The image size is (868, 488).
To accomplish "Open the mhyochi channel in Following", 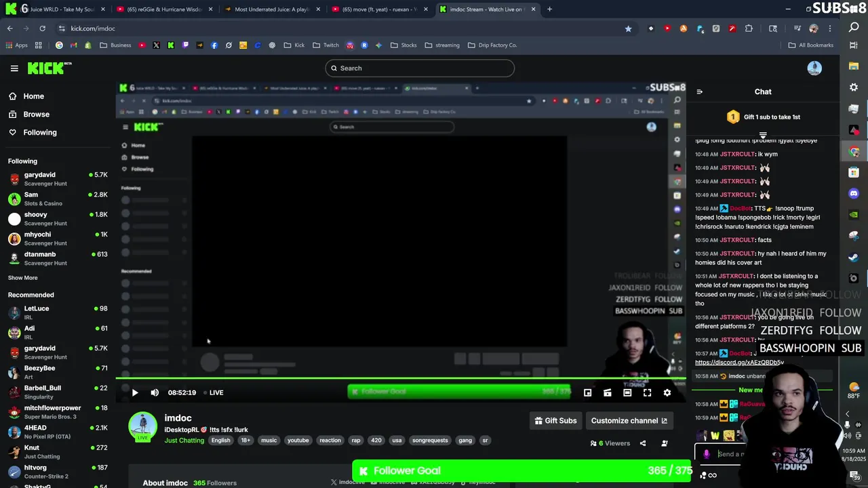I will (58, 238).
